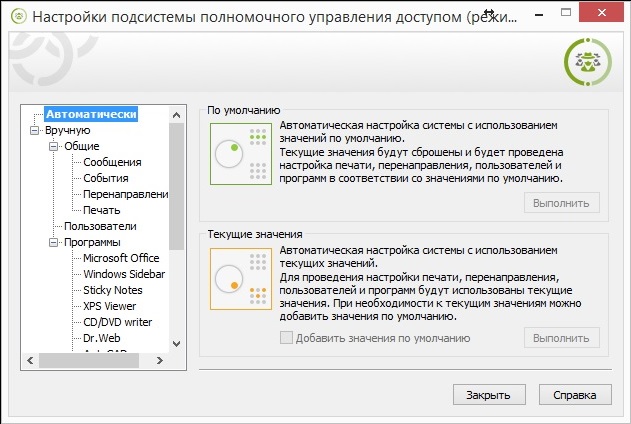Select the Автоматически tree item
The height and width of the screenshot is (424, 631).
click(x=90, y=114)
